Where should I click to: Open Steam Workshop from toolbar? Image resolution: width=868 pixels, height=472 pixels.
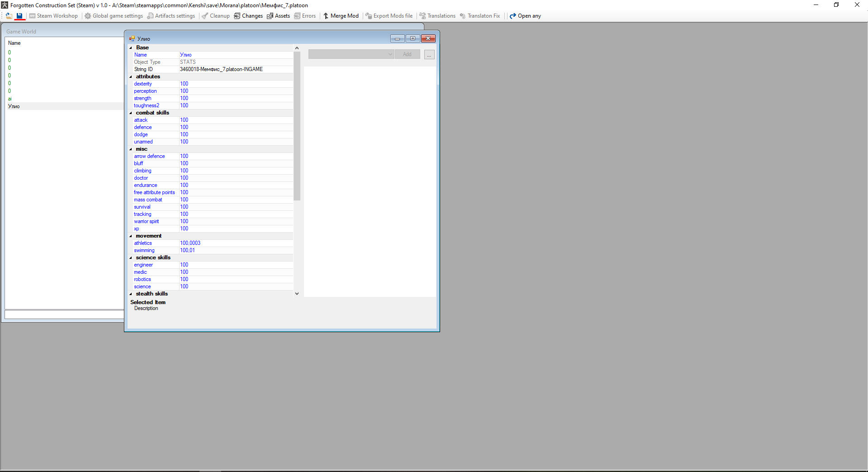(x=53, y=16)
